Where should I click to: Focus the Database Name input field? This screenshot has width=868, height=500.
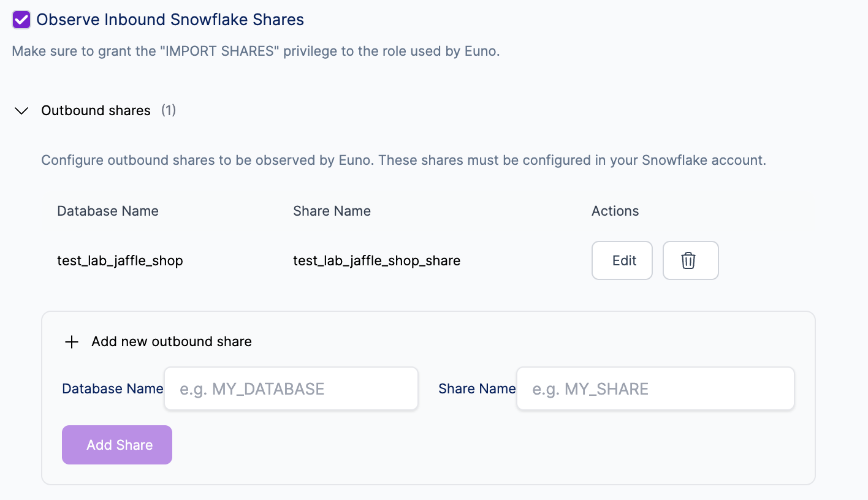tap(291, 389)
